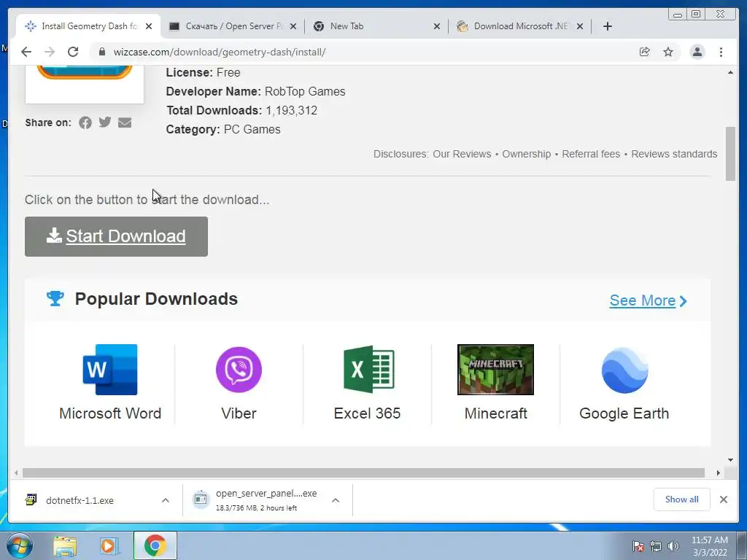Viewport: 747px width, 560px height.
Task: Open the Google Earth download
Action: 624,384
